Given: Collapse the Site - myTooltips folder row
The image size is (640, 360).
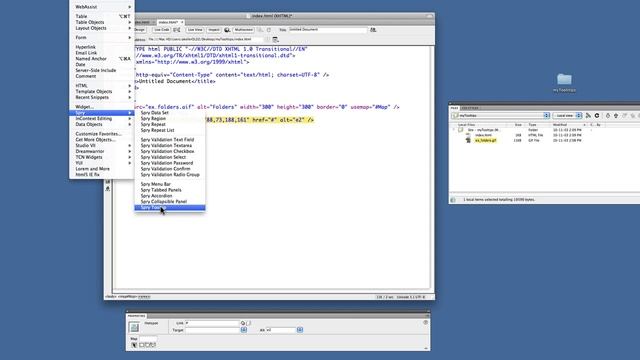Looking at the screenshot, I should click(453, 130).
